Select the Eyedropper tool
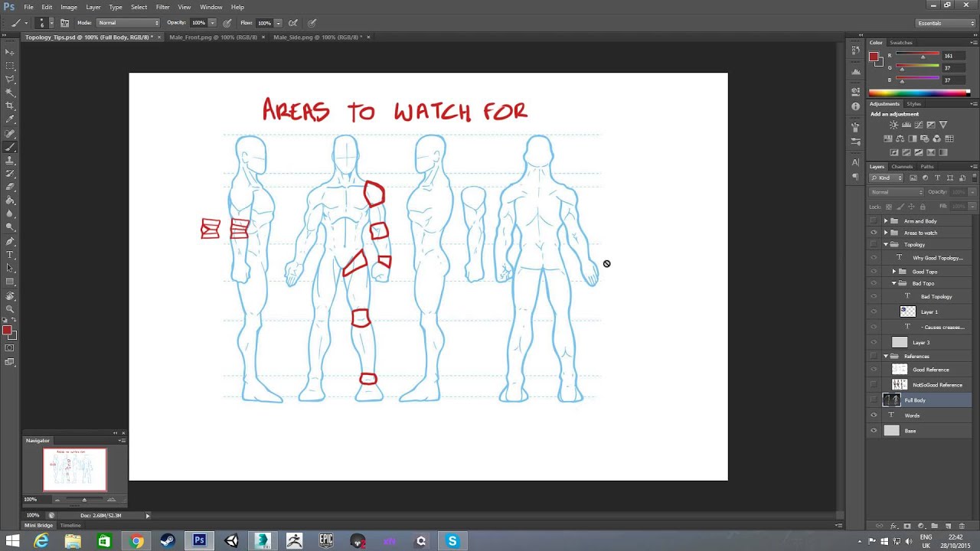Image resolution: width=980 pixels, height=551 pixels. (10, 119)
